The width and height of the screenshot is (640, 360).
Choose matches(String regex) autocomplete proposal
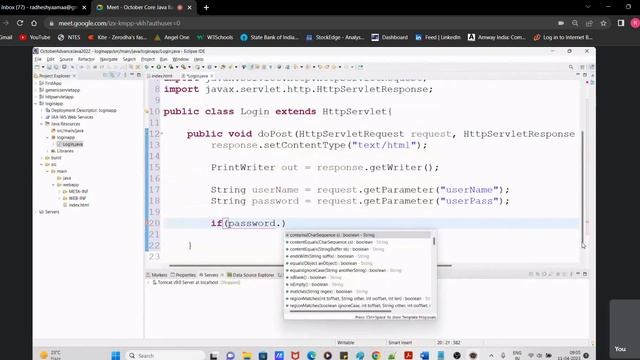358,291
